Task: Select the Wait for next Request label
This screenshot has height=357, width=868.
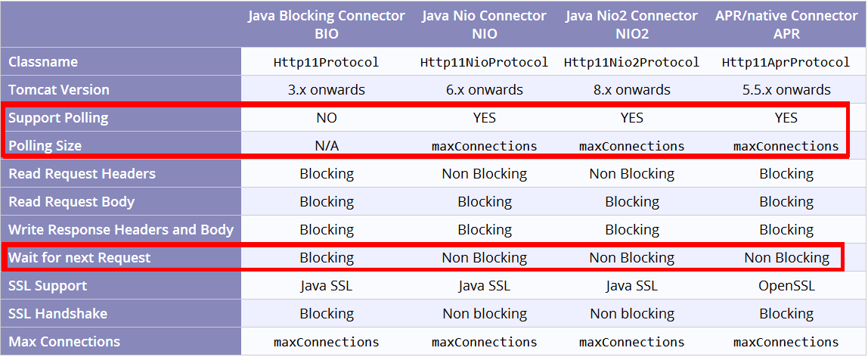Action: point(79,258)
